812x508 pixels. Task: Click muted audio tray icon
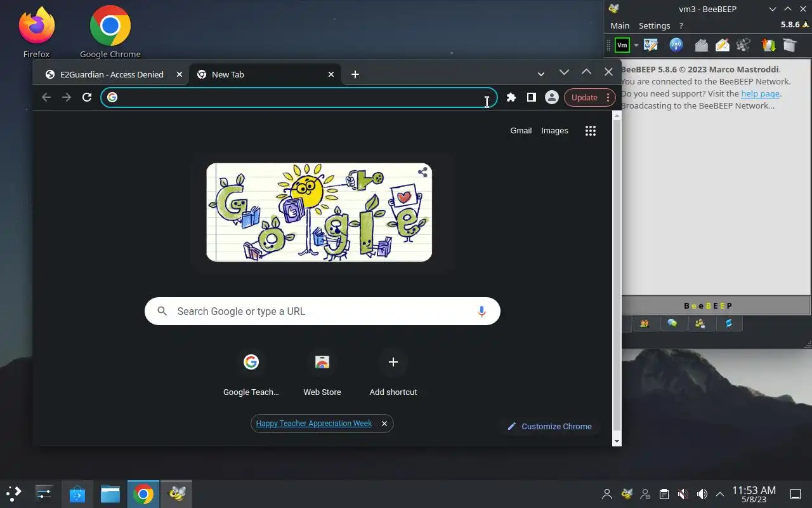coord(683,494)
